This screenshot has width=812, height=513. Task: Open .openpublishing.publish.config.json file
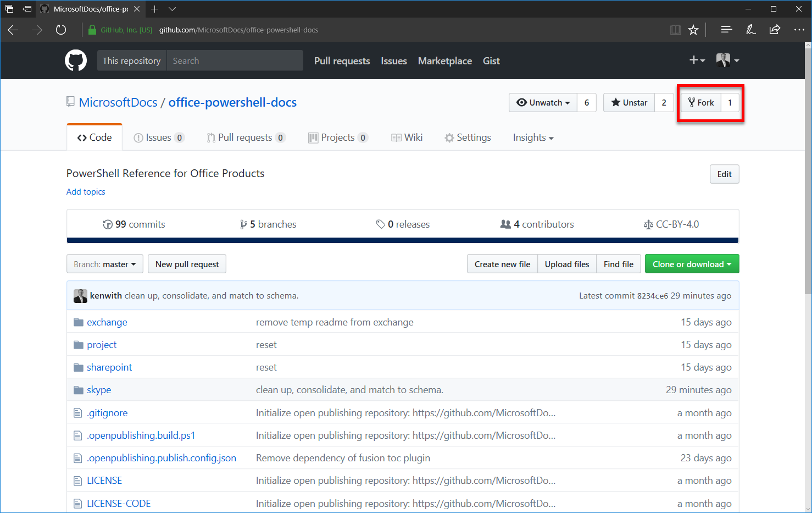(x=162, y=458)
